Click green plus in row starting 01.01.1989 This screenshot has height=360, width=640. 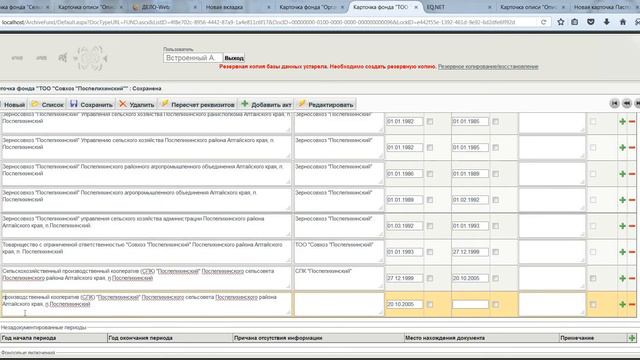(x=622, y=200)
